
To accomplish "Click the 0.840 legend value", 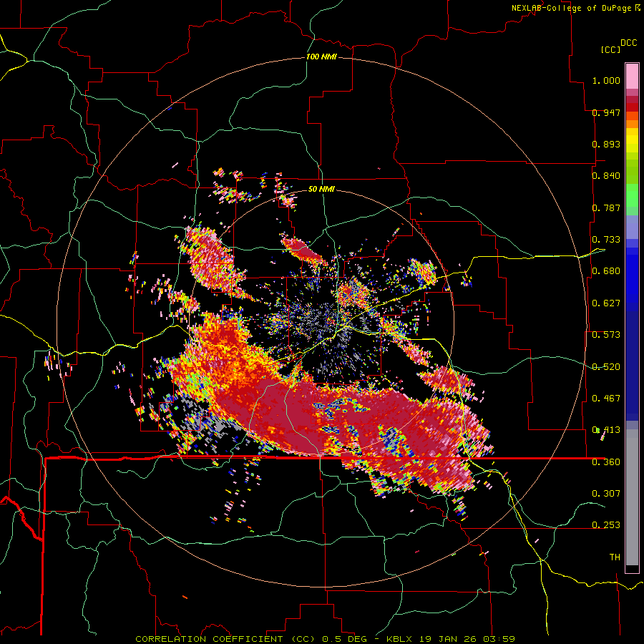I will click(x=606, y=176).
